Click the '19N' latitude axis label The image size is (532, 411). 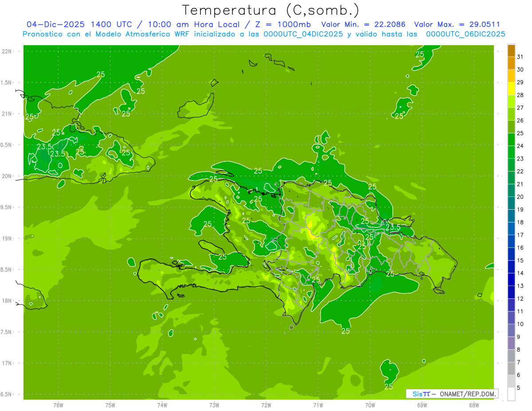(x=8, y=239)
